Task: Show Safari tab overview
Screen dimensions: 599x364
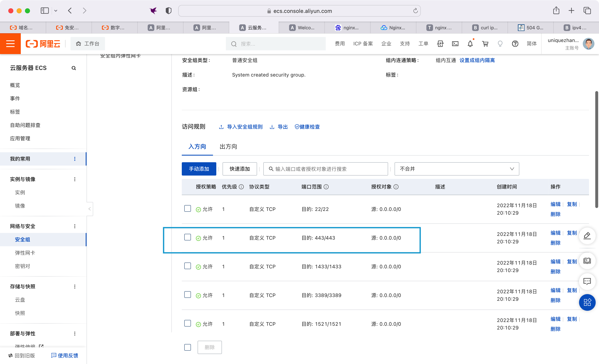Action: pyautogui.click(x=587, y=10)
